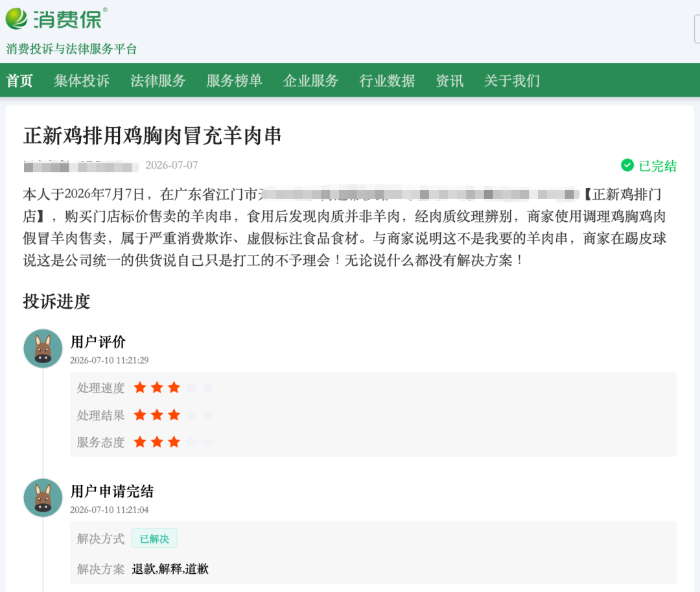This screenshot has height=592, width=700.
Task: Open 企业服务 menu item
Action: coord(310,81)
